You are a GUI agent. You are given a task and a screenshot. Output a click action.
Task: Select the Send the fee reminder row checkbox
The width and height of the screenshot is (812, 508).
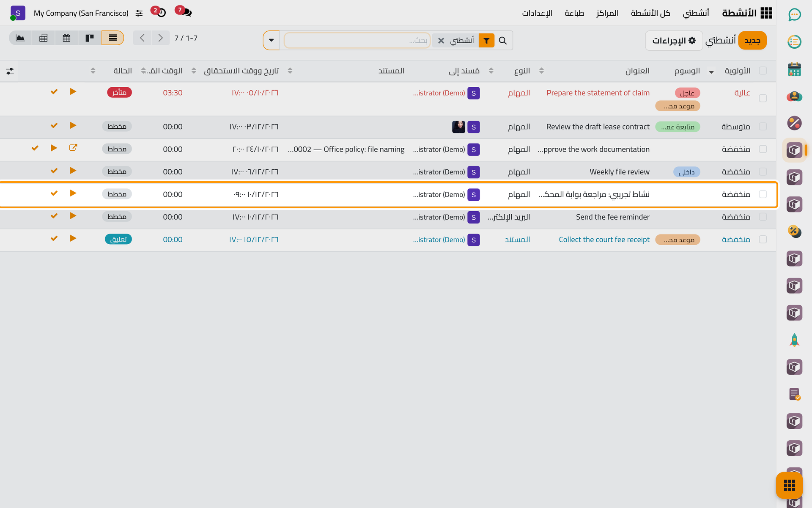click(763, 217)
